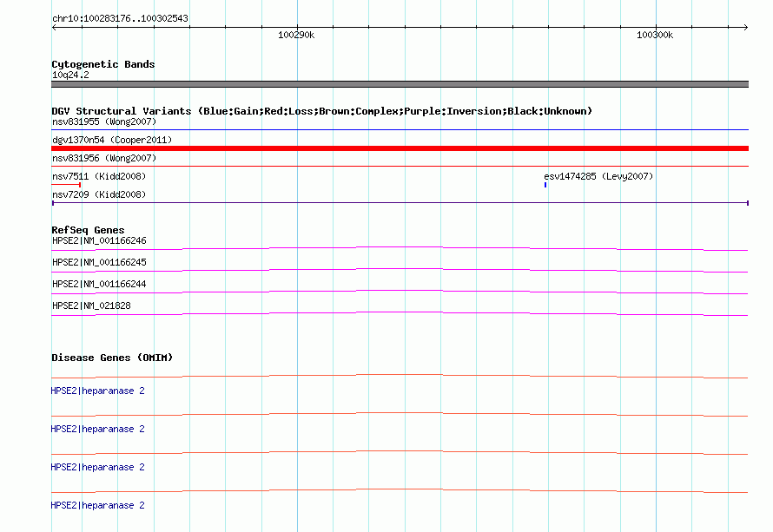Select the 10q24.2 cytogenetic band bar
Viewport: 773px width, 532px height.
[x=400, y=84]
